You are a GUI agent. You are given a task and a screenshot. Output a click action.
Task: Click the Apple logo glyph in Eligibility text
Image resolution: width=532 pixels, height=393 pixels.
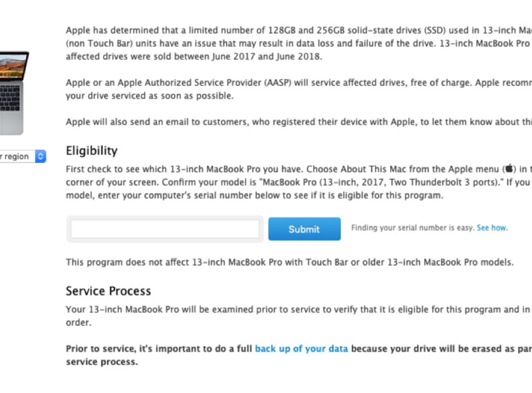tap(510, 169)
